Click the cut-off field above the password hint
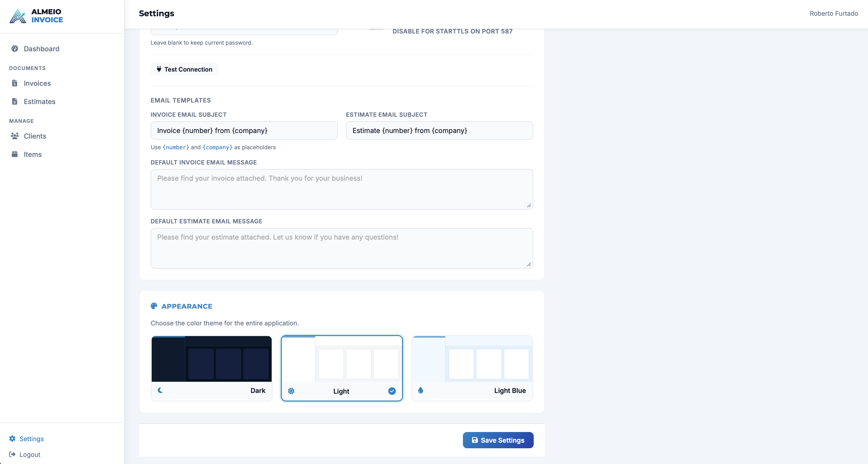This screenshot has height=464, width=868. pyautogui.click(x=244, y=31)
